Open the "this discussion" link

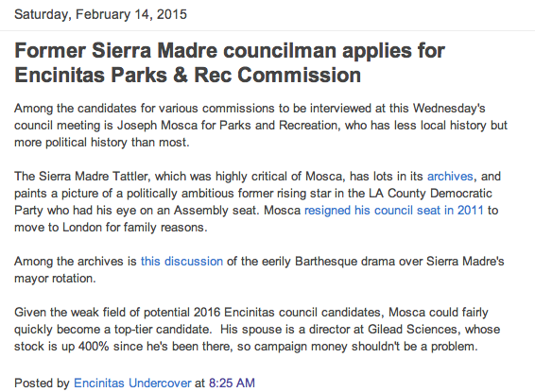(x=181, y=262)
